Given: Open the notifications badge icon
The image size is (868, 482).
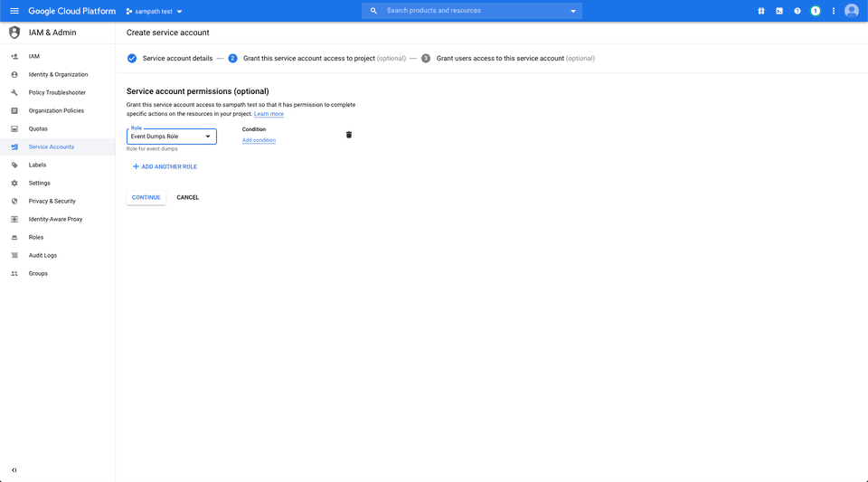Looking at the screenshot, I should [x=816, y=11].
